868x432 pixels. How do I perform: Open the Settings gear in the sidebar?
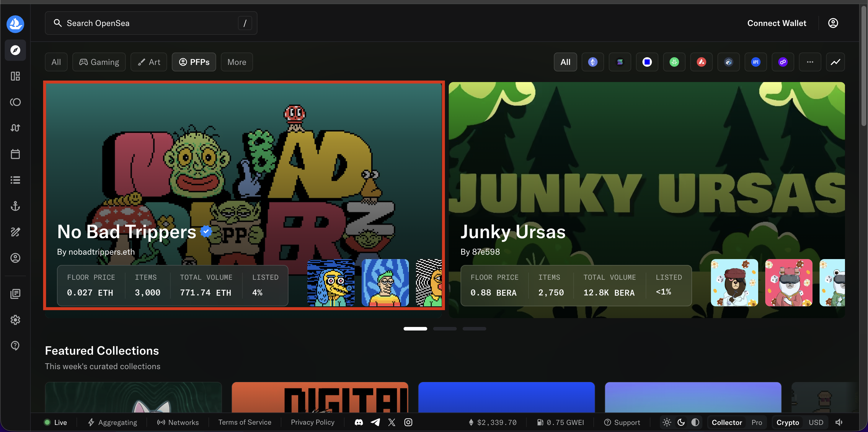coord(15,320)
